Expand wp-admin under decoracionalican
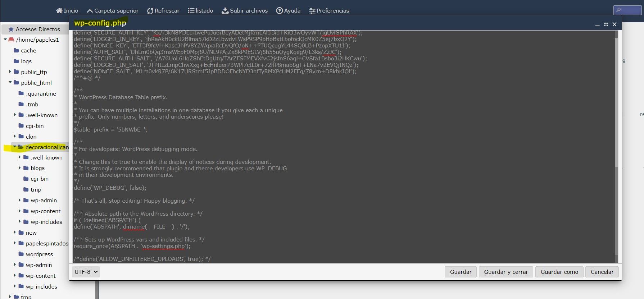The height and width of the screenshot is (299, 644). click(20, 200)
